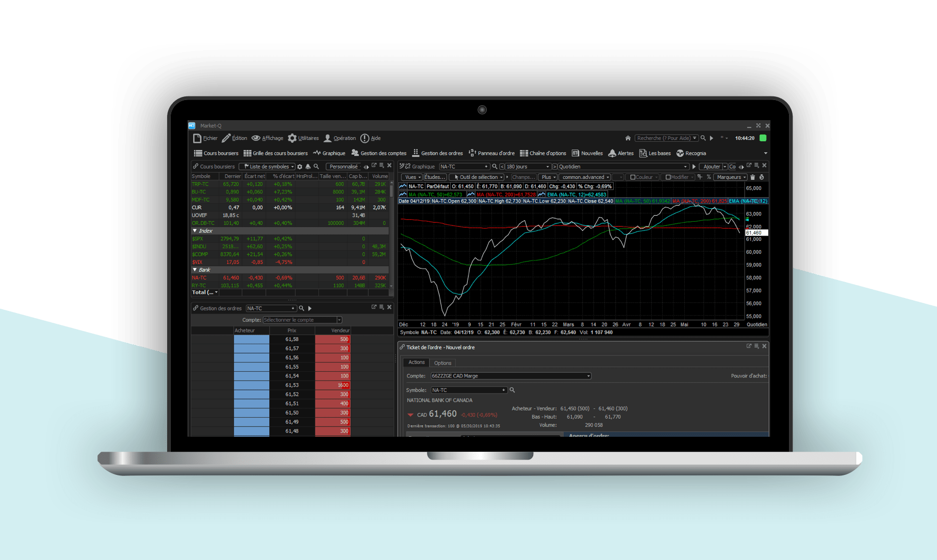The width and height of the screenshot is (937, 560).
Task: Click the Études... button
Action: coord(434,177)
